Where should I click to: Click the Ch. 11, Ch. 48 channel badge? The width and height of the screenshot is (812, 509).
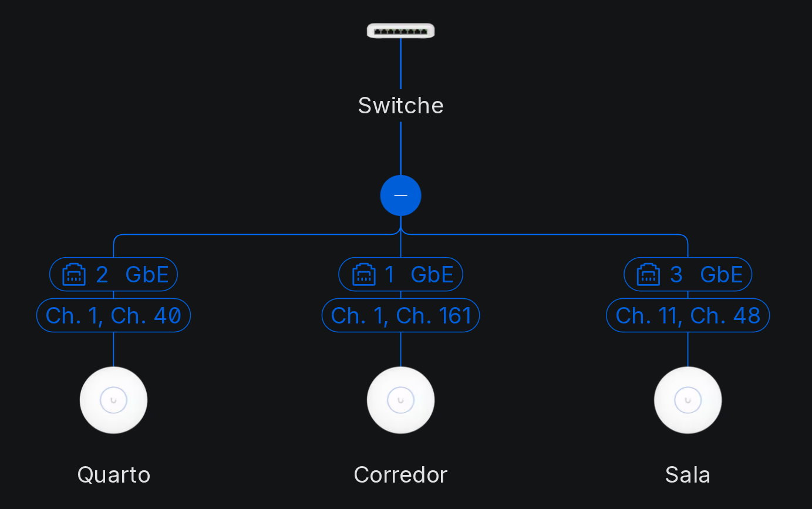pyautogui.click(x=688, y=315)
